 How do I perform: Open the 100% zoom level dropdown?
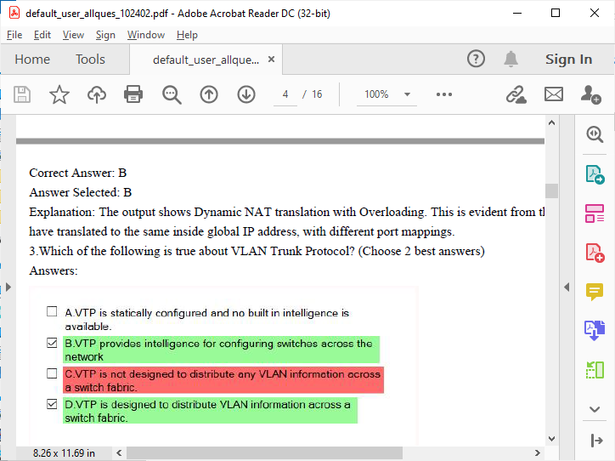(387, 95)
